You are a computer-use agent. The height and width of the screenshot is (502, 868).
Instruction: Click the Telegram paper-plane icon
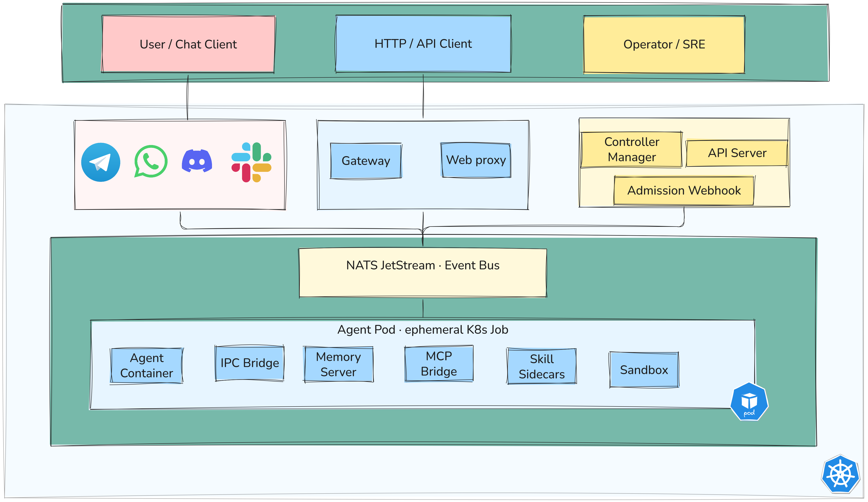pos(101,162)
